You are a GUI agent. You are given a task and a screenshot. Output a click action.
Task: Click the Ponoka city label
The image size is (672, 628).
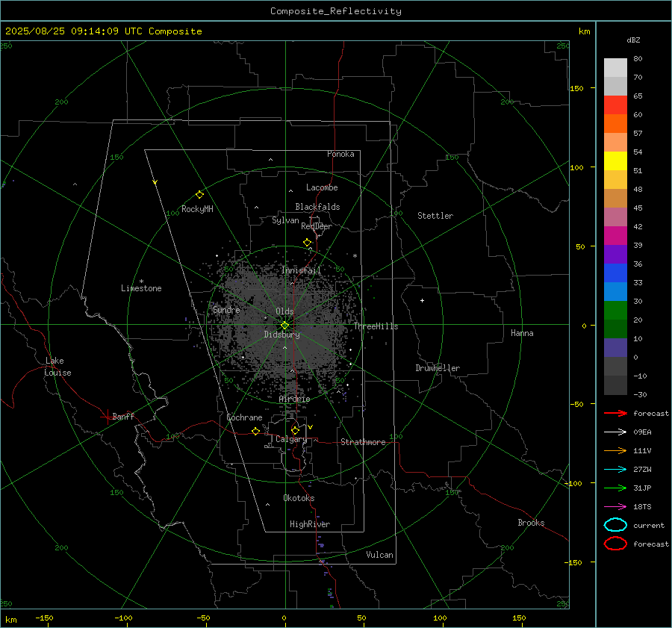pos(340,154)
